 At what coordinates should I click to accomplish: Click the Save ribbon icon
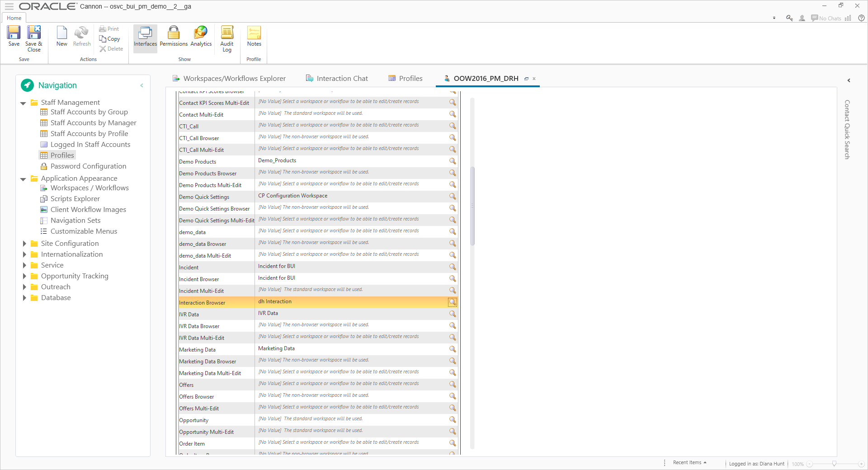(x=14, y=36)
